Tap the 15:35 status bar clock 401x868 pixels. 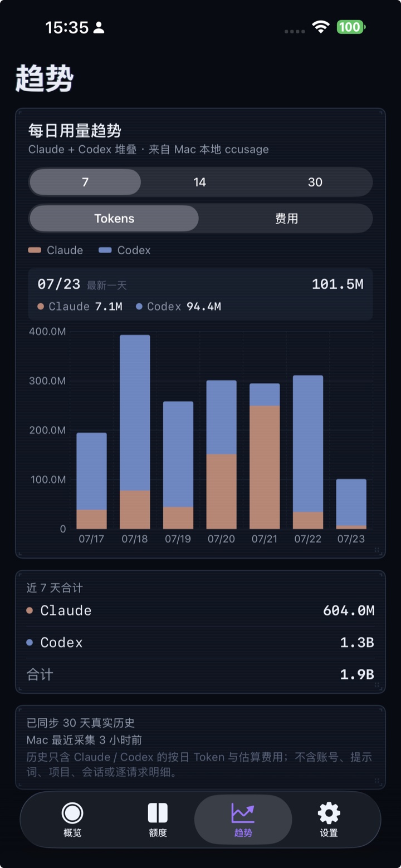click(x=67, y=27)
